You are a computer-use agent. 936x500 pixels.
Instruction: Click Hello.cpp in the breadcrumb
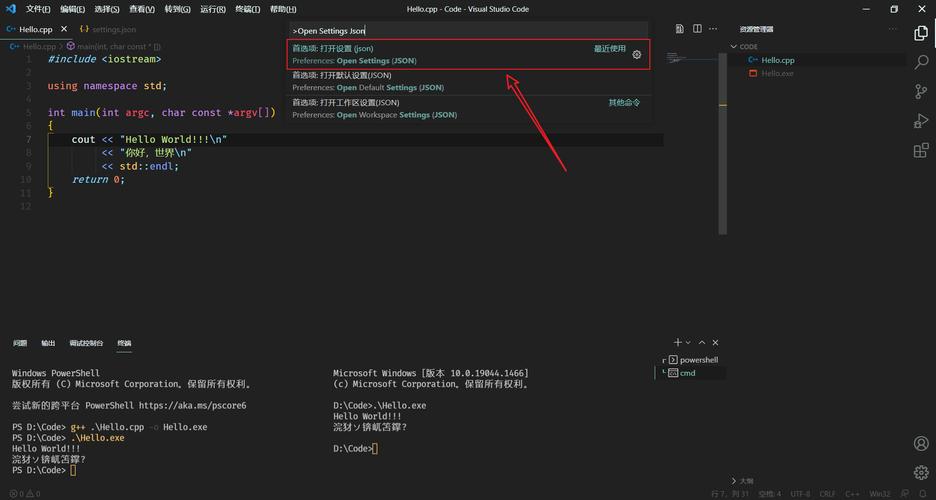point(39,46)
